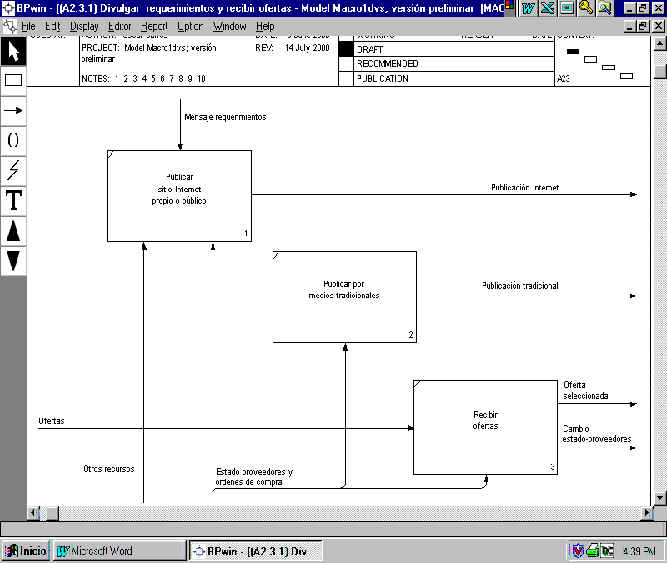Pick the squiggle lightning tool
Image resolution: width=667 pixels, height=563 pixels.
click(14, 170)
